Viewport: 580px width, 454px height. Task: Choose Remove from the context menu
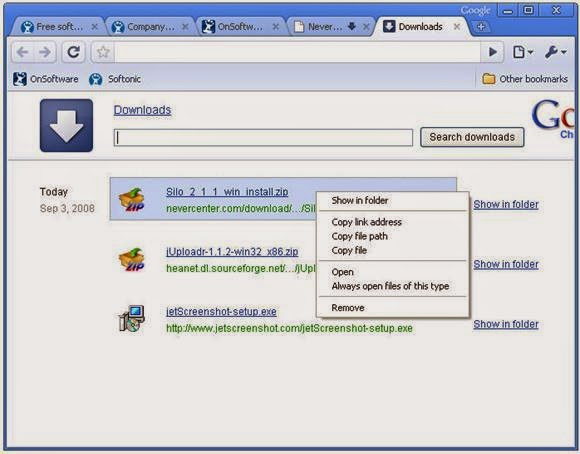[393, 308]
